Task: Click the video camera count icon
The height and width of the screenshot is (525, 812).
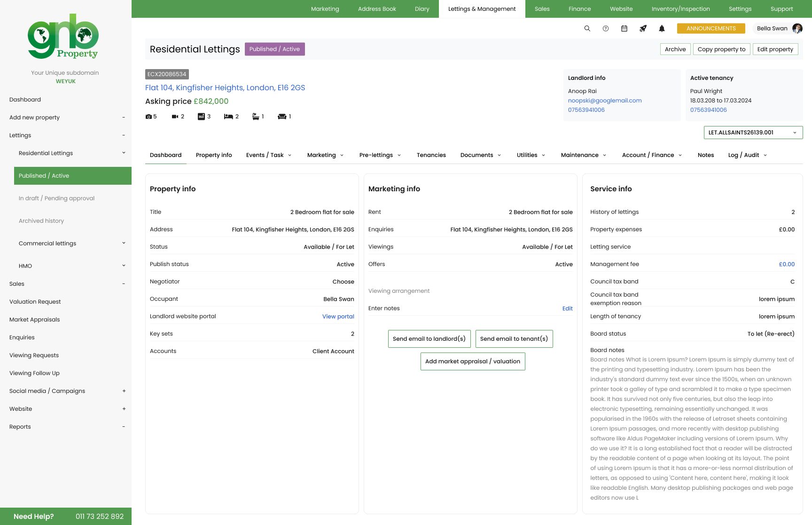Action: pyautogui.click(x=175, y=117)
